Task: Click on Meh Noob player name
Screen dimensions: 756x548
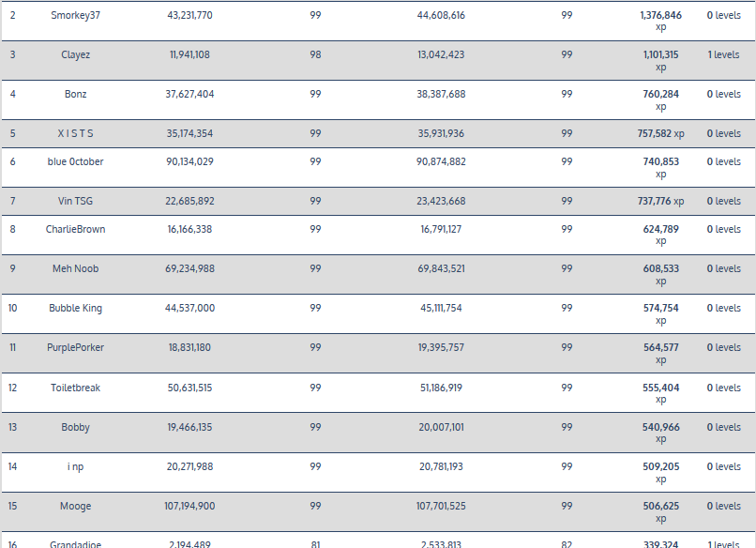Action: 75,268
